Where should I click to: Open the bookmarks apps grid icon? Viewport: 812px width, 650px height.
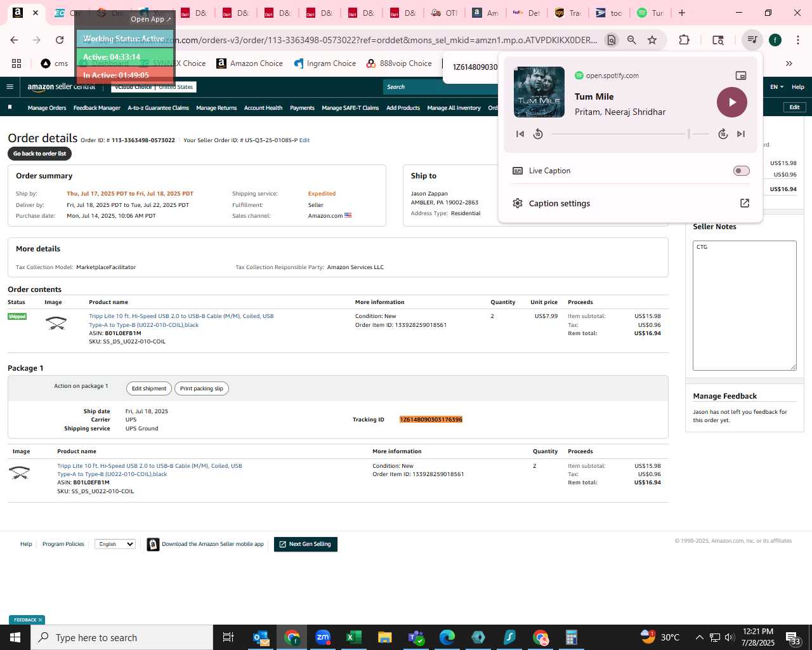16,63
